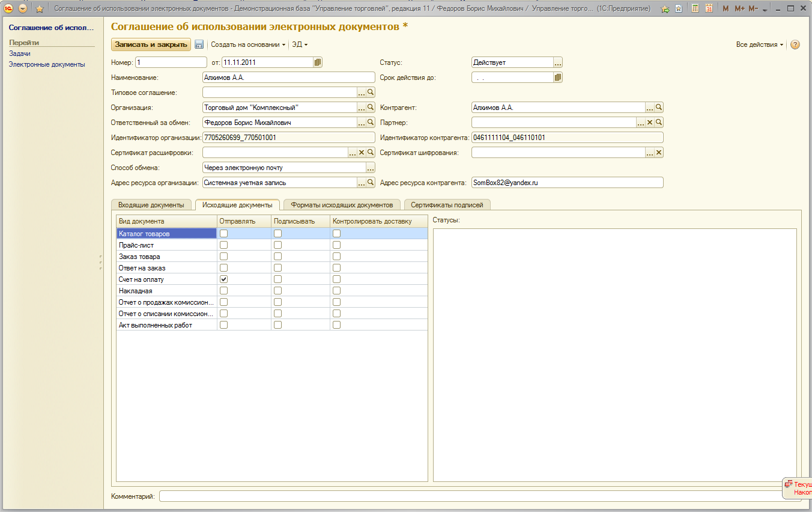This screenshot has height=512, width=812.
Task: Go to Задачи in the navigation panel
Action: 20,53
